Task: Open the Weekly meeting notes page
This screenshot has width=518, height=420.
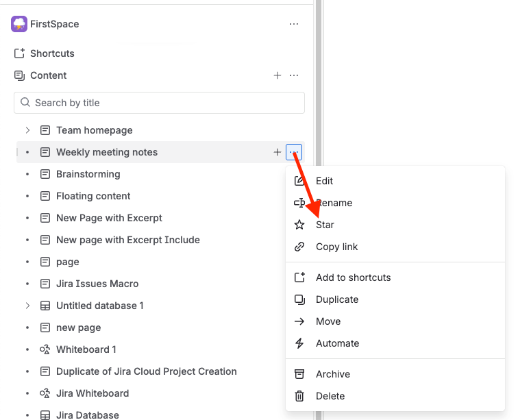Action: pyautogui.click(x=107, y=152)
